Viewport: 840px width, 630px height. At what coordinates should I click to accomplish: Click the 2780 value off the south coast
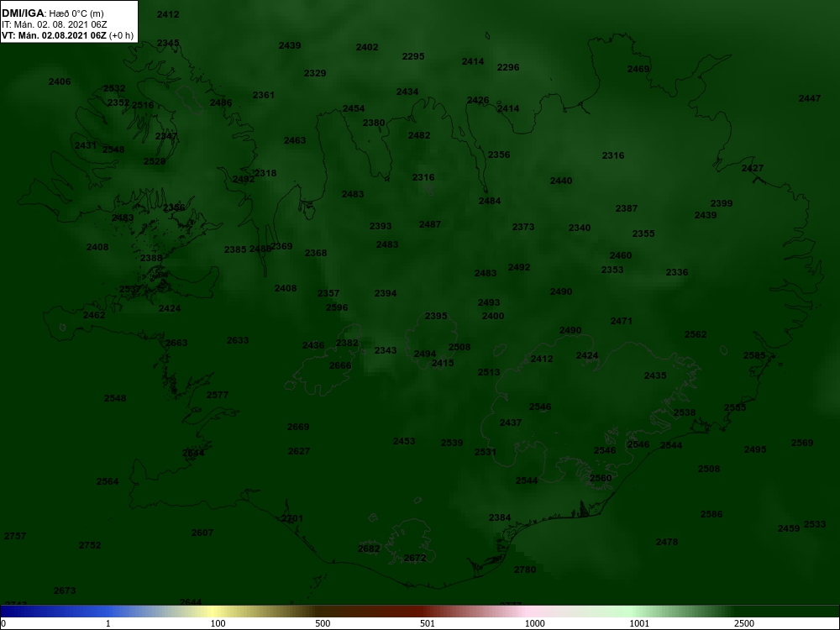(524, 570)
